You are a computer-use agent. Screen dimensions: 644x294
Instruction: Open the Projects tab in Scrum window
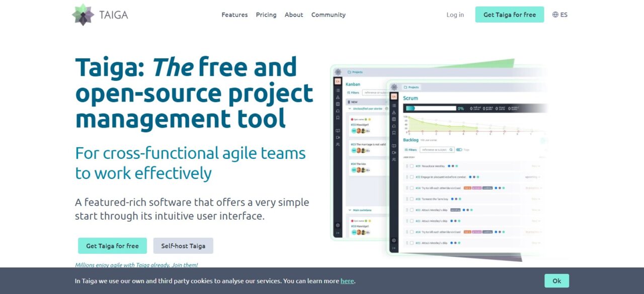[x=412, y=87]
